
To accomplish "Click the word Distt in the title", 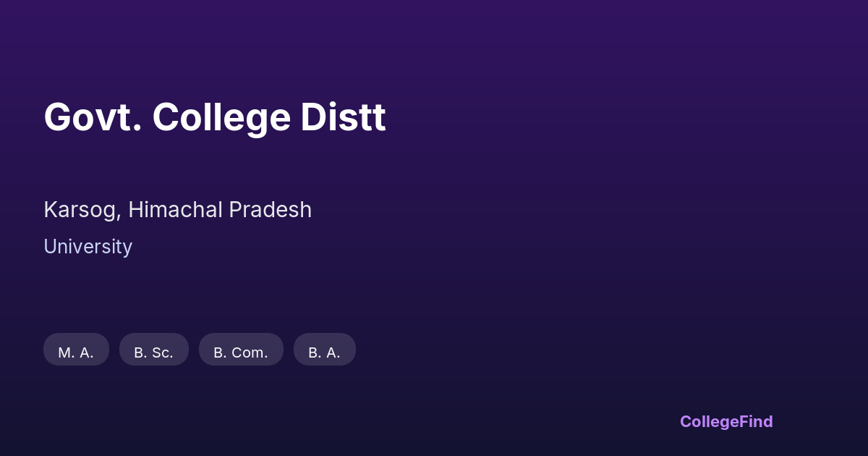I will point(343,117).
